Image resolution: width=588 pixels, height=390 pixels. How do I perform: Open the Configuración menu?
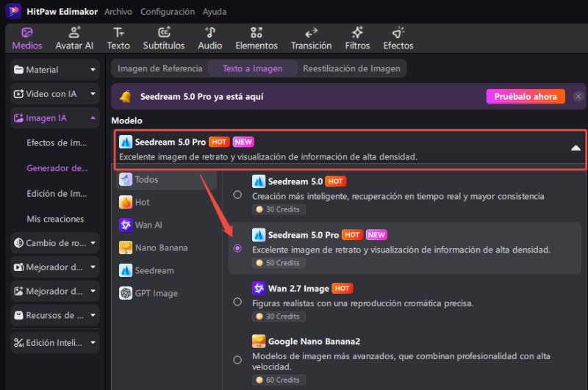[168, 12]
